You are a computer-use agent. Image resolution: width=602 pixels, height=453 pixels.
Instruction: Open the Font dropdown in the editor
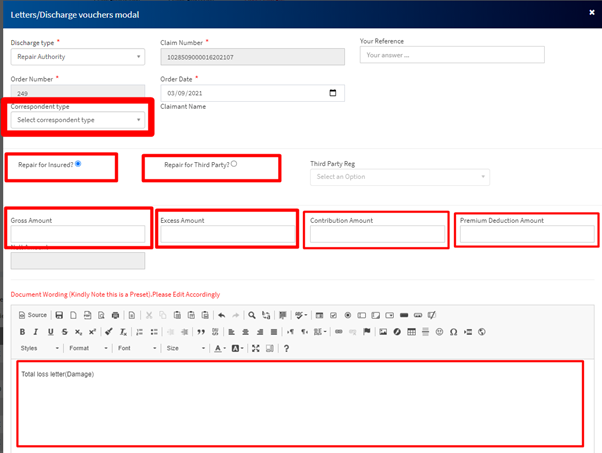coord(135,348)
